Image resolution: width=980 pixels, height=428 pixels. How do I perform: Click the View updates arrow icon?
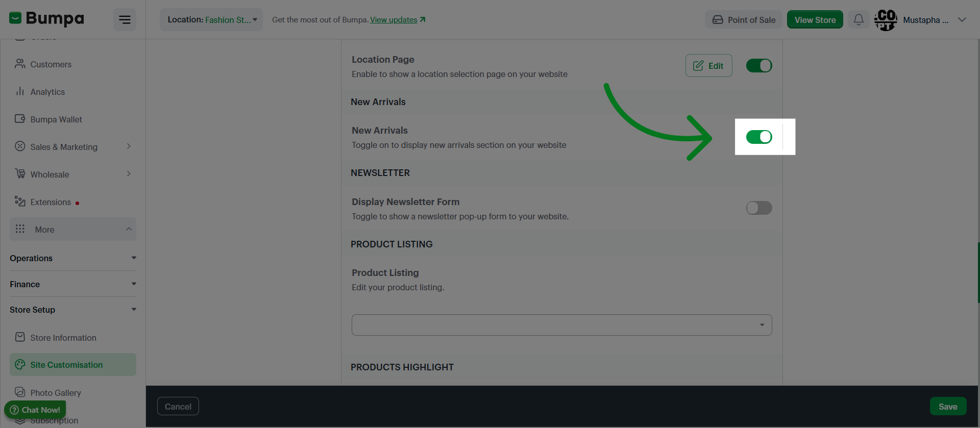coord(423,19)
